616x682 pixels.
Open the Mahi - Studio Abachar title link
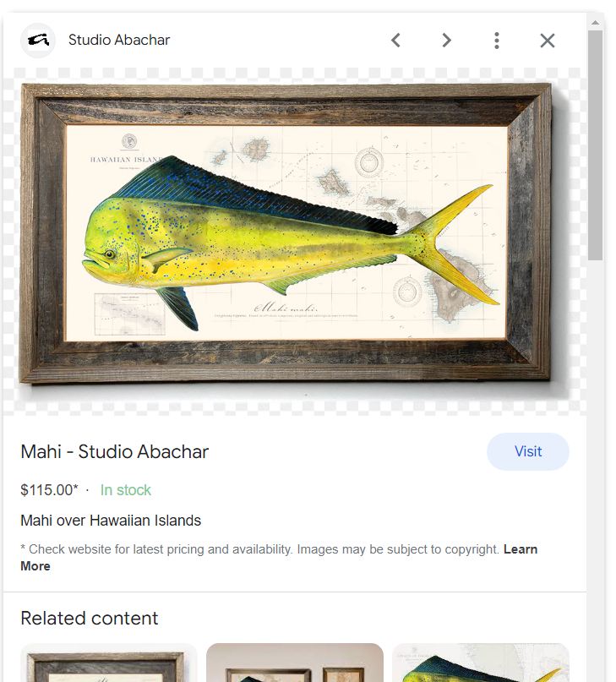coord(115,451)
